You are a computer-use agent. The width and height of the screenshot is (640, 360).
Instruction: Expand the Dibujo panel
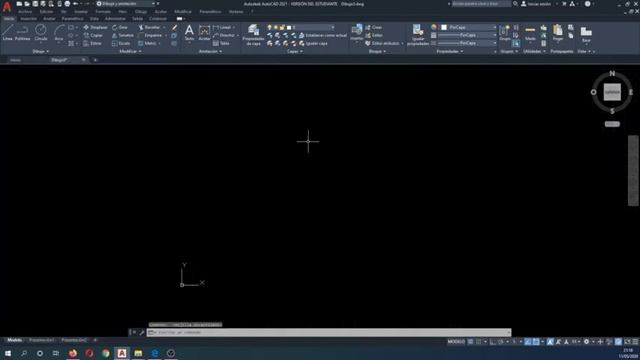(40, 51)
